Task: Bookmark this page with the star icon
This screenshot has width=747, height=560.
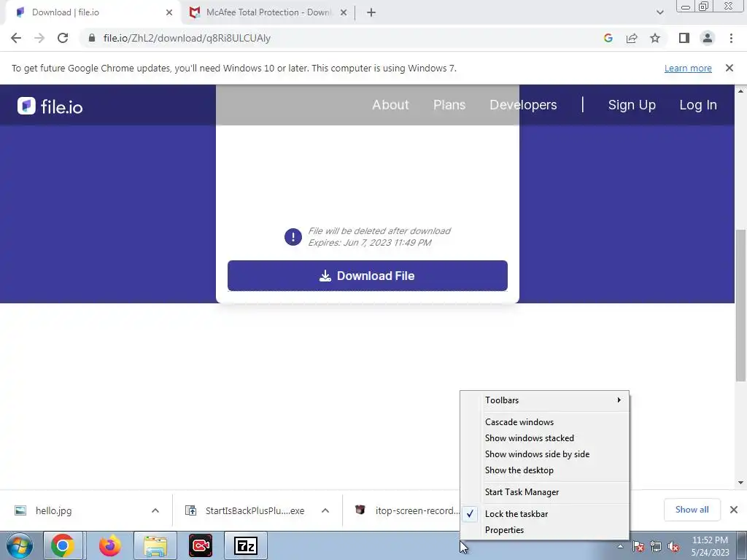Action: [x=655, y=38]
